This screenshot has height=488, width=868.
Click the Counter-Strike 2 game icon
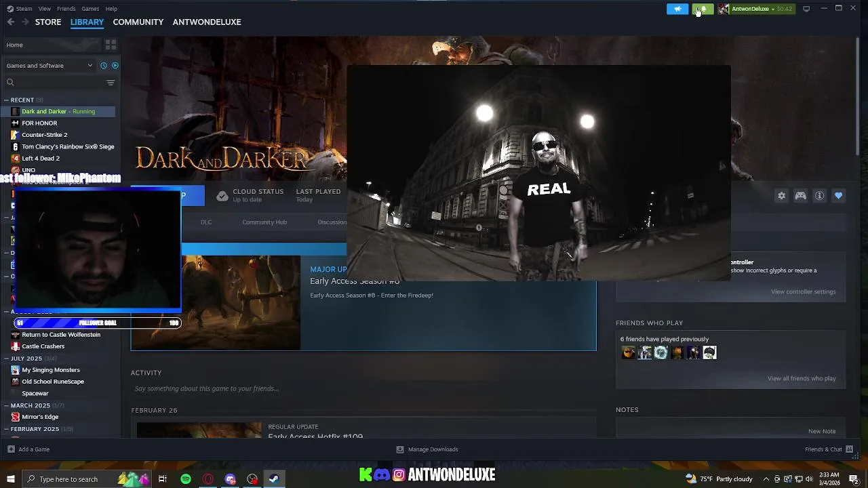(15, 135)
